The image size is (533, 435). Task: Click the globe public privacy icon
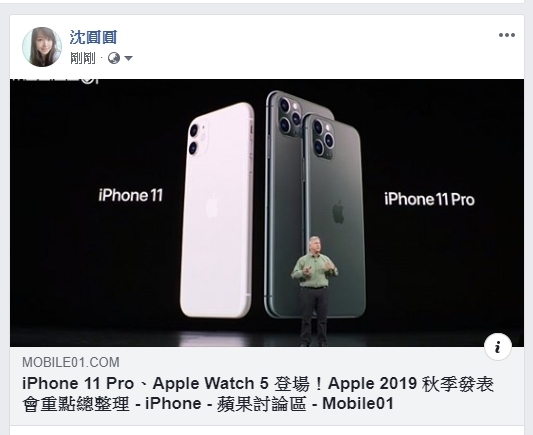click(114, 58)
